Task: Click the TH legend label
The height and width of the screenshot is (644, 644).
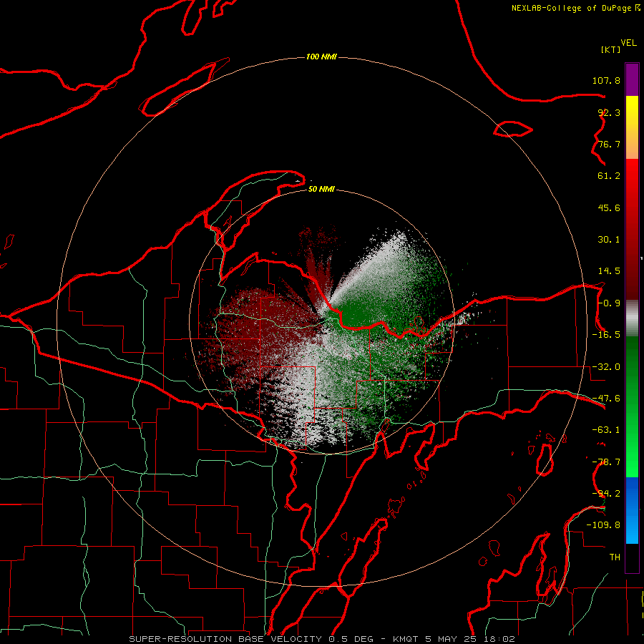Action: point(615,557)
